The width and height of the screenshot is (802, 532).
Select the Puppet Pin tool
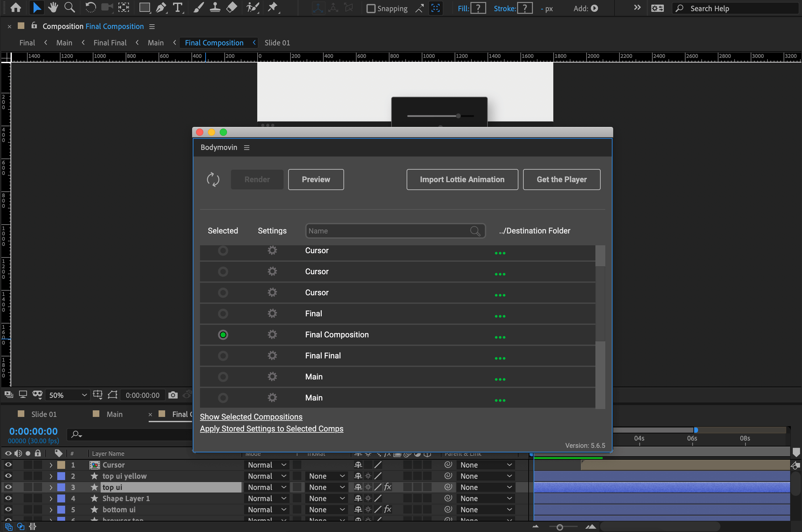click(272, 8)
